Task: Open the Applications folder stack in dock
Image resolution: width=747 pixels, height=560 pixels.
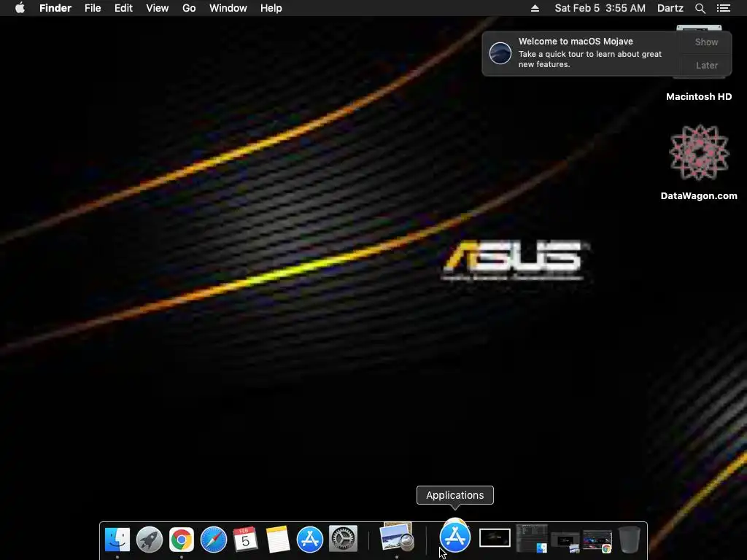Action: pos(455,536)
